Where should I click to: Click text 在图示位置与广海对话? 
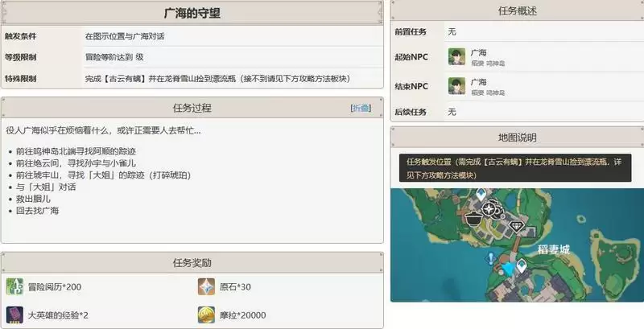coord(125,36)
